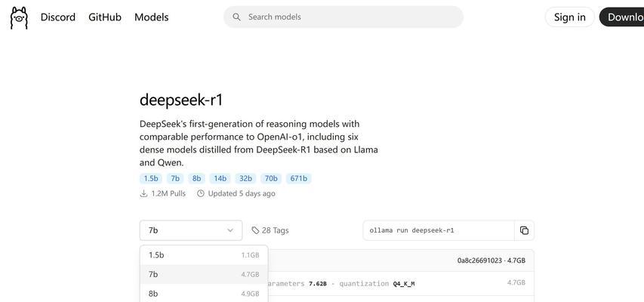Click the download icon near 1.2M Pulls

pos(143,193)
